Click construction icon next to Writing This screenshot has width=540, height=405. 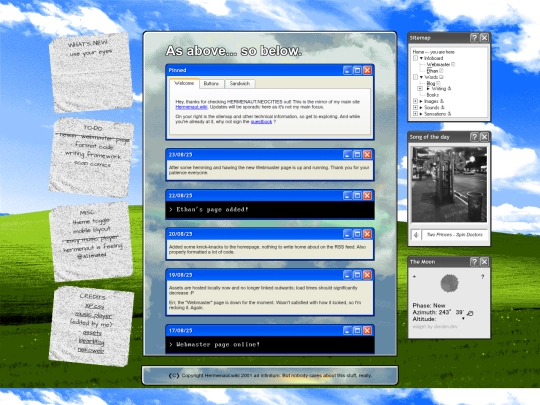pos(449,89)
